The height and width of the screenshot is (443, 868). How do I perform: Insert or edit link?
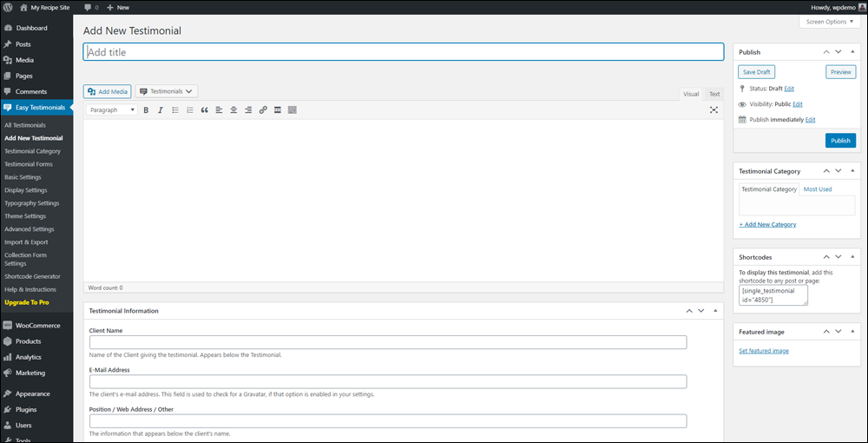click(263, 110)
